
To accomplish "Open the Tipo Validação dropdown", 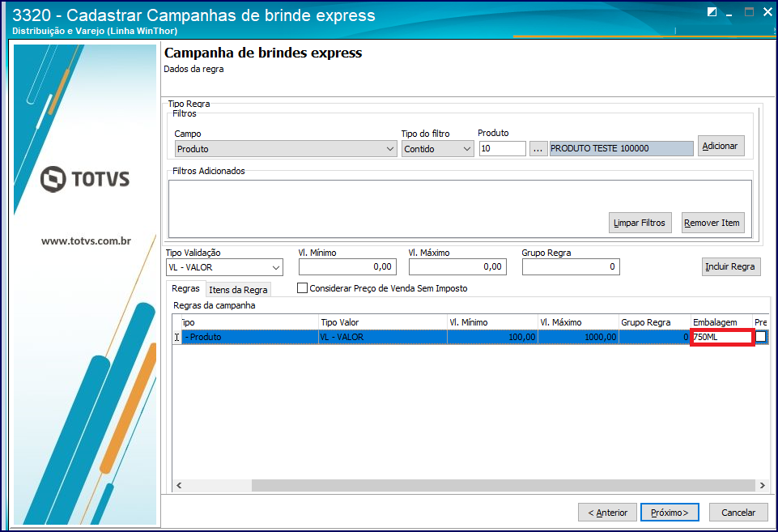I will point(224,267).
